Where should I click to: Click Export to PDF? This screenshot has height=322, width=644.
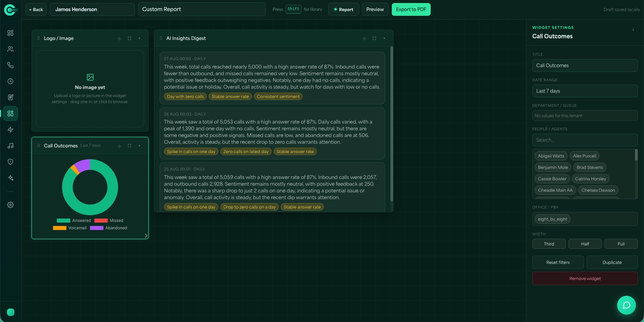(x=411, y=9)
